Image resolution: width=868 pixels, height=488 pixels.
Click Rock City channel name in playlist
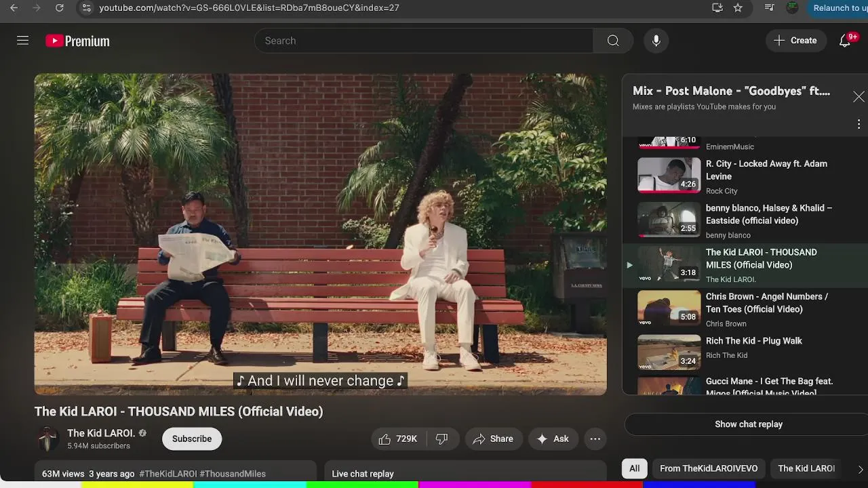[722, 191]
